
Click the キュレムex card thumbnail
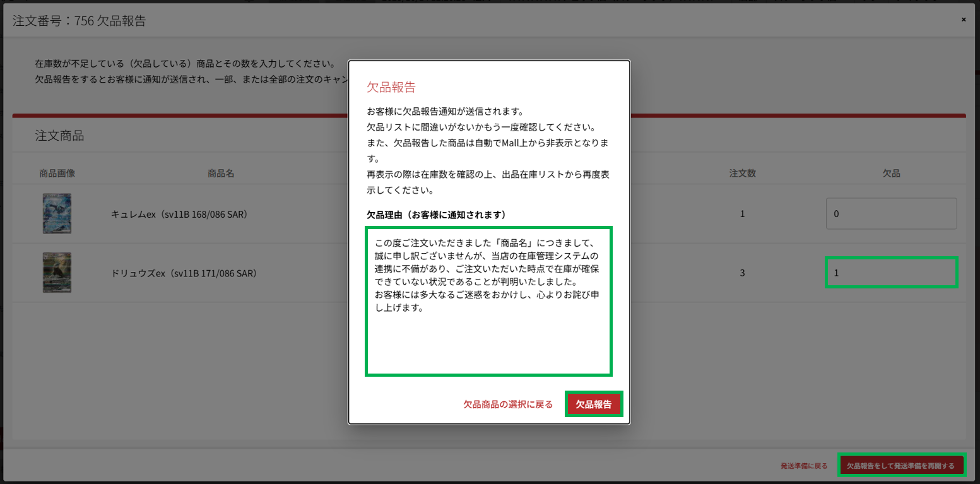point(57,214)
